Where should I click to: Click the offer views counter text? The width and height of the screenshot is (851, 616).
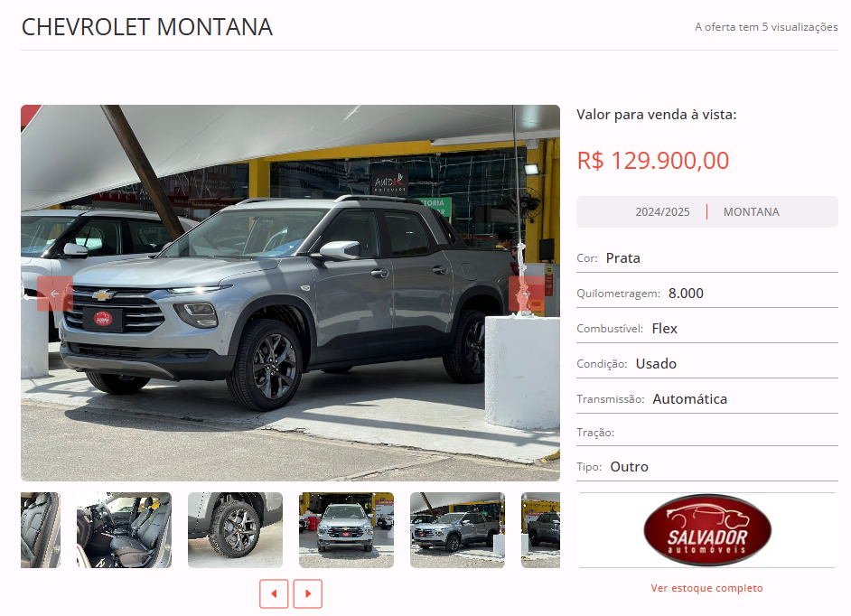click(x=766, y=27)
